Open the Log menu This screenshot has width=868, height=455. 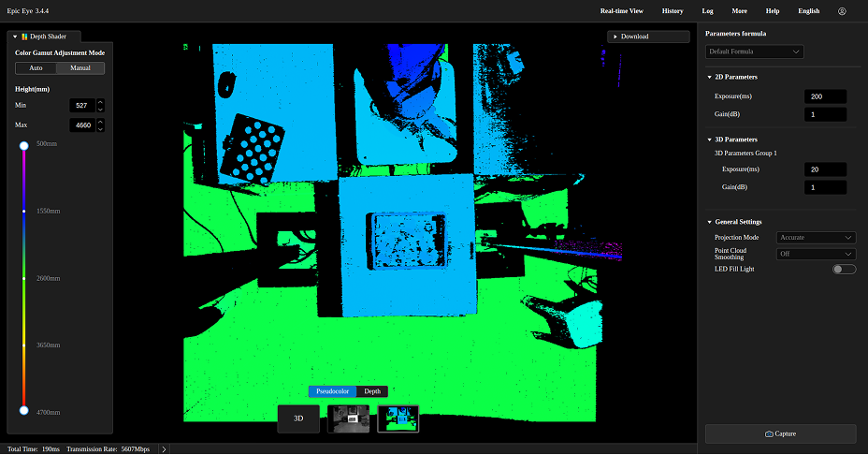click(707, 11)
